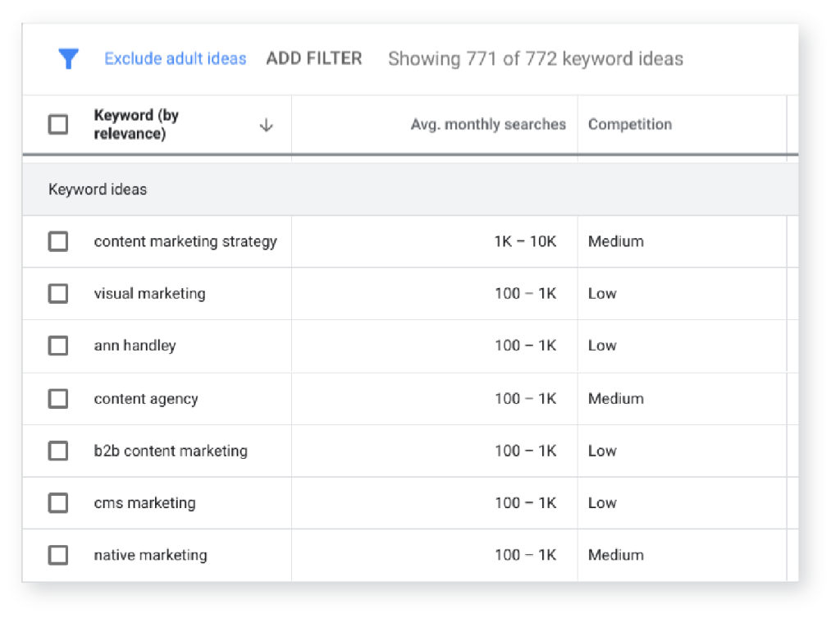Select the native marketing keyword text
The image size is (840, 623).
(x=150, y=555)
